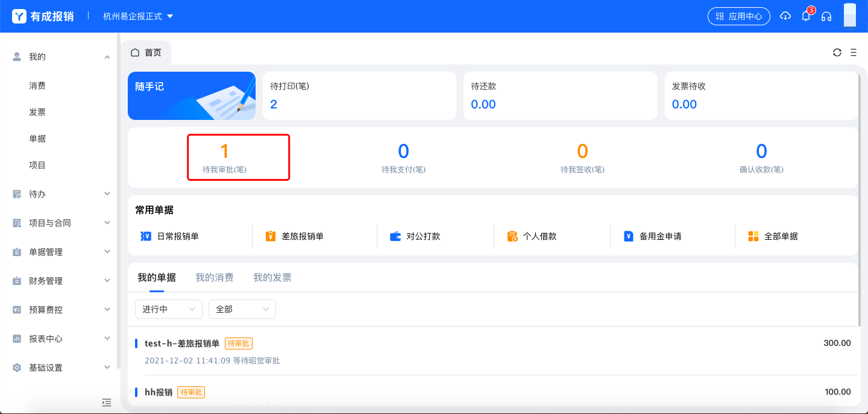Switch to the 我的消费 tab
The height and width of the screenshot is (414, 868).
214,277
